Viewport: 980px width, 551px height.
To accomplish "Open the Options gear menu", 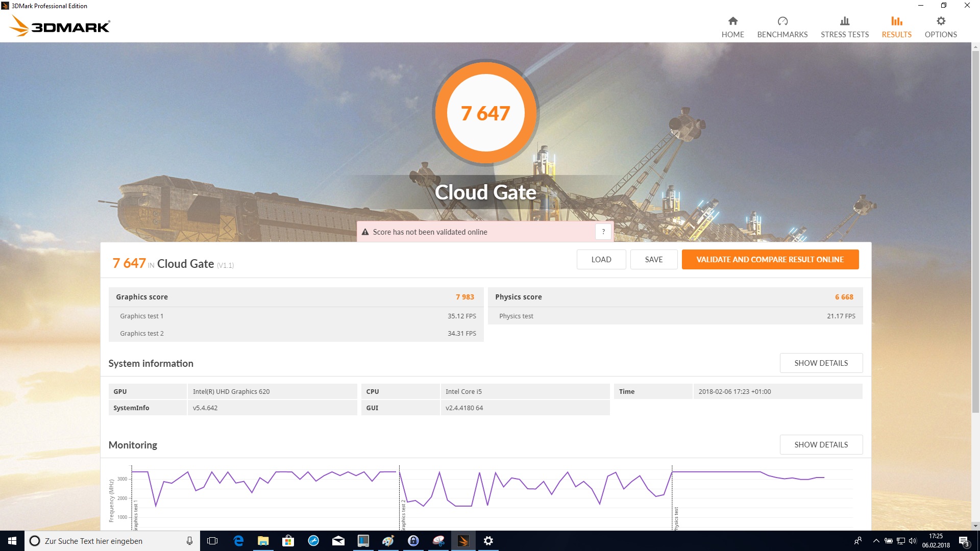I will tap(940, 27).
